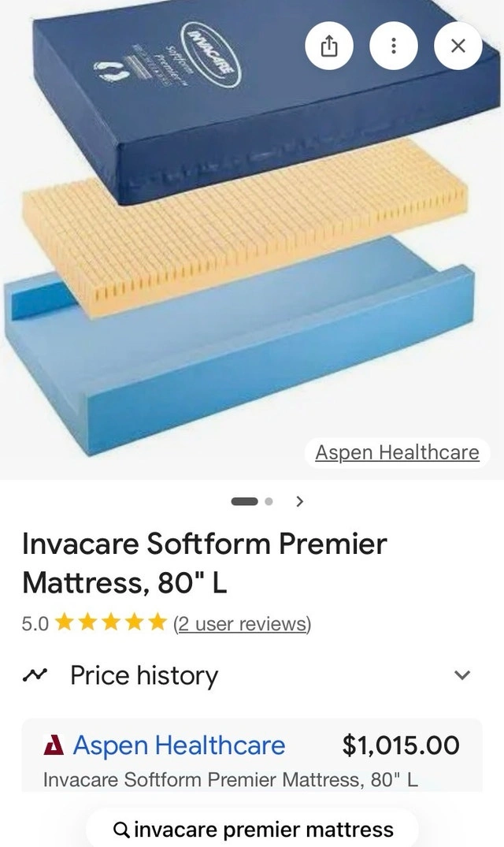This screenshot has width=504, height=847.
Task: Open the Aspen Healthcare image source link
Action: pos(397,453)
